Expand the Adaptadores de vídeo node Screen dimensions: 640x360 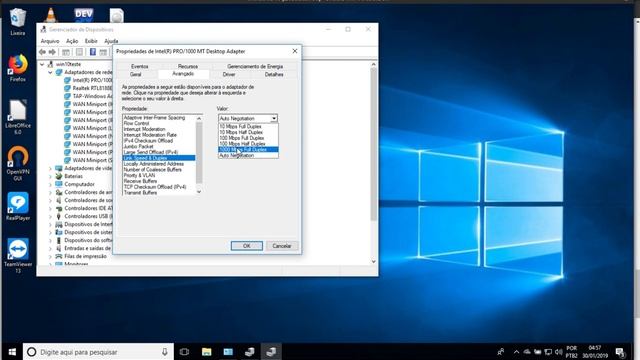tap(50, 168)
